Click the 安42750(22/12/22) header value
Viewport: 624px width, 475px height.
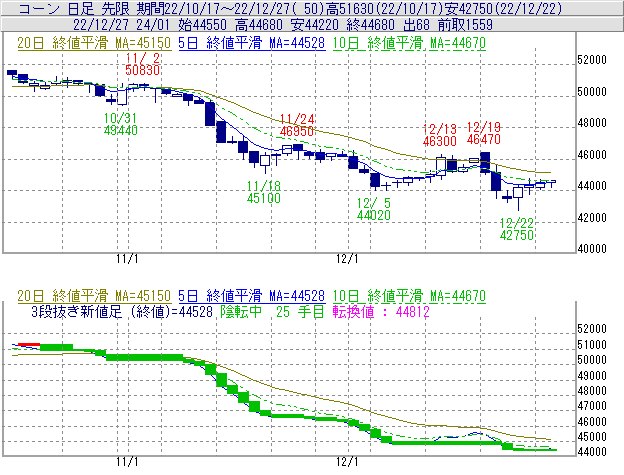[x=502, y=8]
